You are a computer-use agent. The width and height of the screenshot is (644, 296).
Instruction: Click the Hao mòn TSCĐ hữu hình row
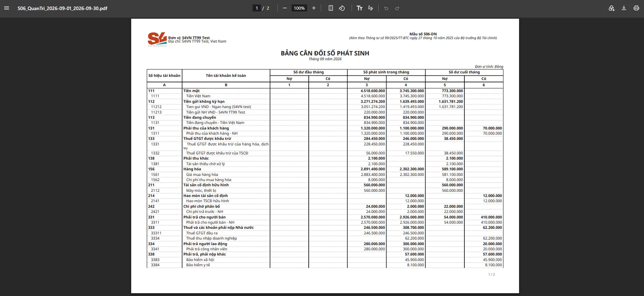pyautogui.click(x=325, y=201)
